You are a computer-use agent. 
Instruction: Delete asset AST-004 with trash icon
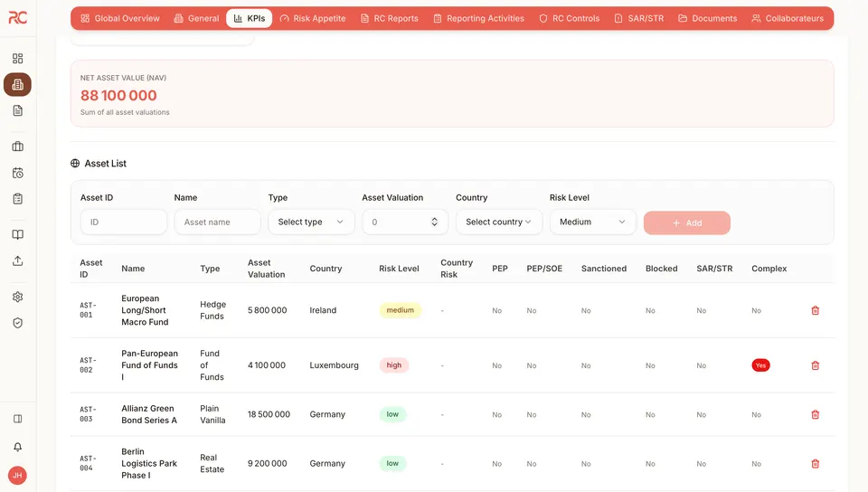tap(816, 464)
